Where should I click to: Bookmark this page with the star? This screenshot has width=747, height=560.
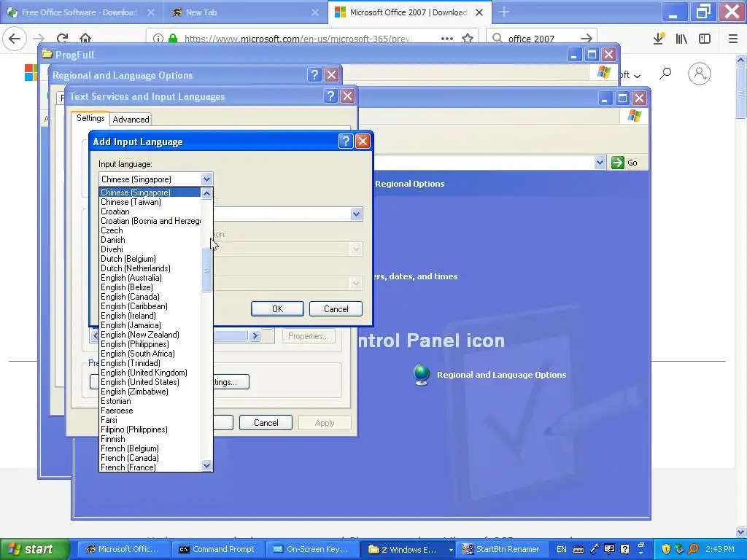(x=468, y=38)
